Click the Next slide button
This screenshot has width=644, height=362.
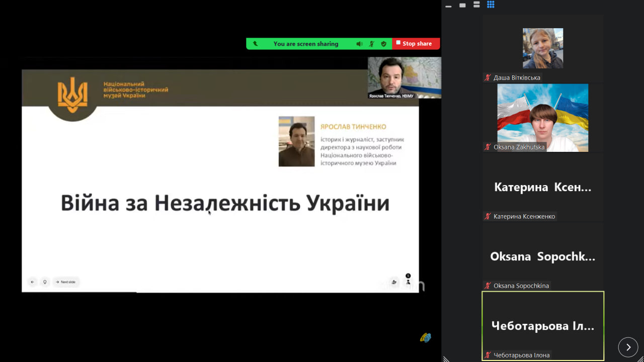pyautogui.click(x=66, y=282)
